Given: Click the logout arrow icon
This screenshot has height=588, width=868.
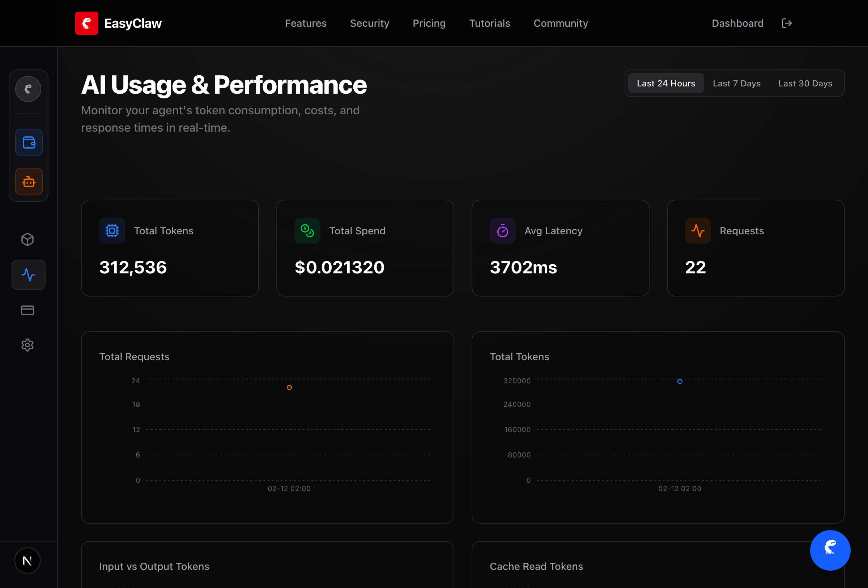Looking at the screenshot, I should click(x=787, y=23).
